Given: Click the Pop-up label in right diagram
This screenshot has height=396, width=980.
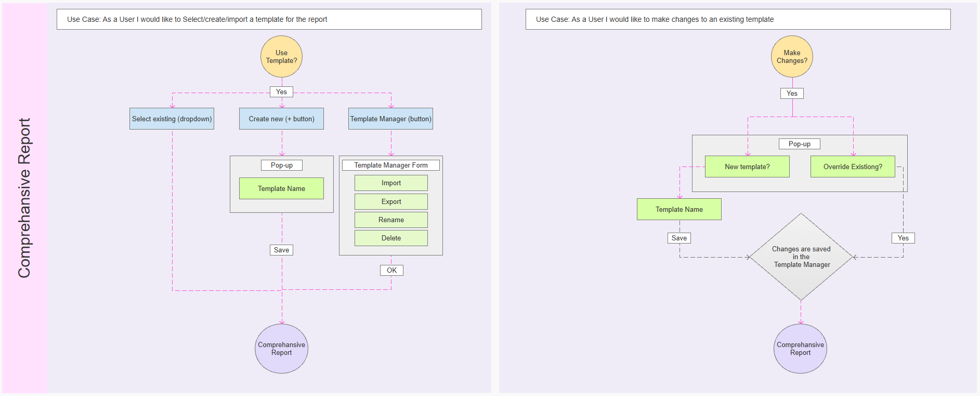Looking at the screenshot, I should pos(800,144).
